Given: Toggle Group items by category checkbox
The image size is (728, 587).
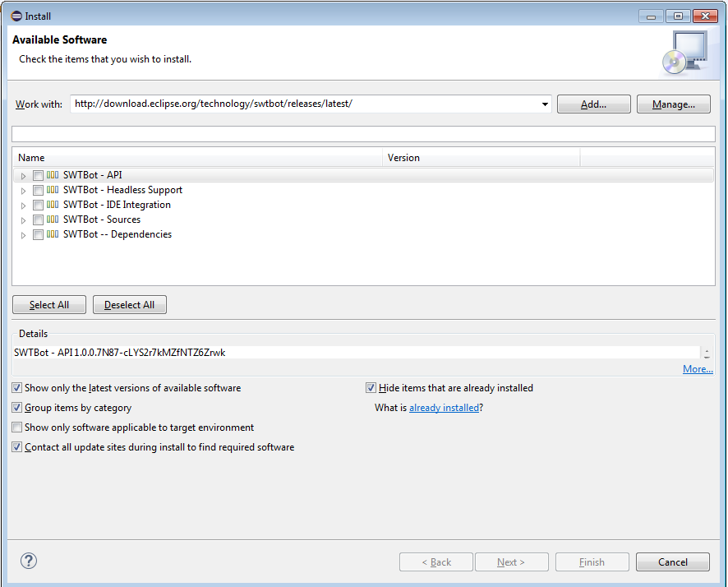Looking at the screenshot, I should click(x=16, y=408).
